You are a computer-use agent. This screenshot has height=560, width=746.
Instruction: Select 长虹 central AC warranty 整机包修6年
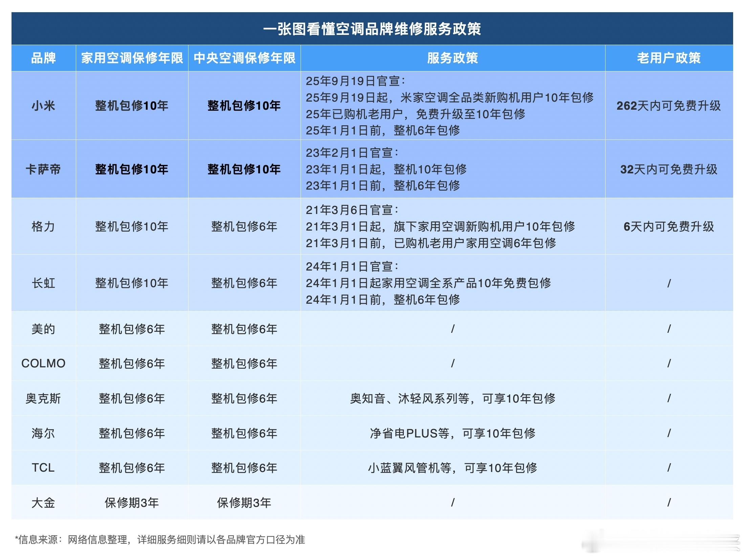click(244, 283)
